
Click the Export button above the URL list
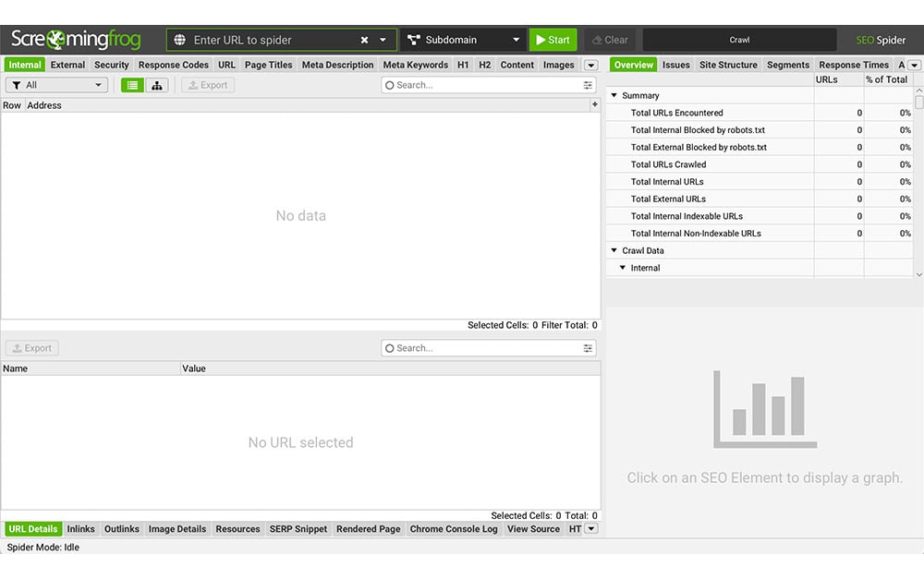[x=208, y=84]
